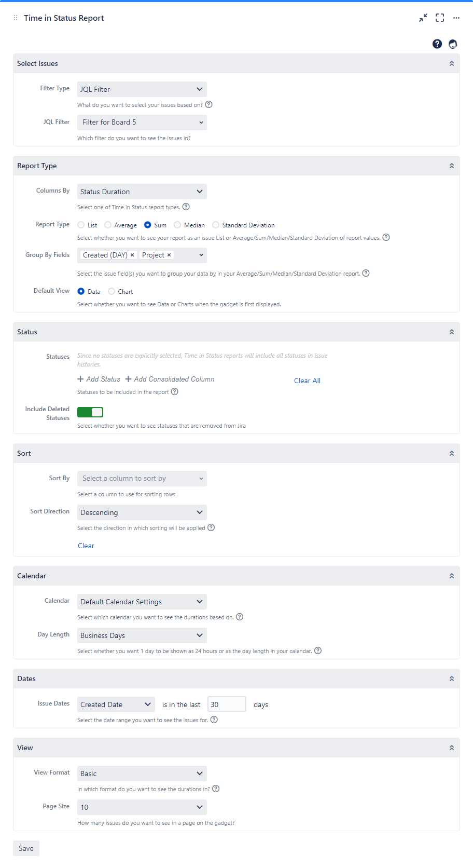Disable the Include Deleted Statuses toggle

[90, 412]
